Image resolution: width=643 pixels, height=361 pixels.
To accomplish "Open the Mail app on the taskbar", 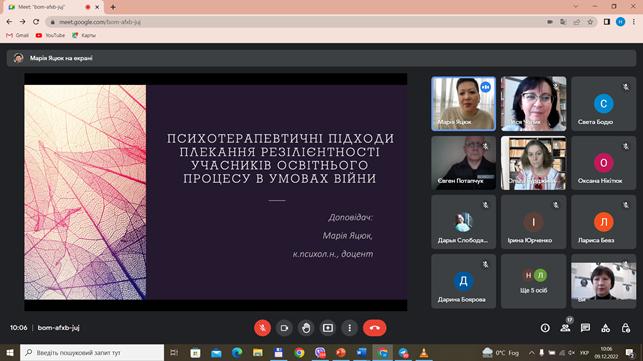I will (216, 352).
